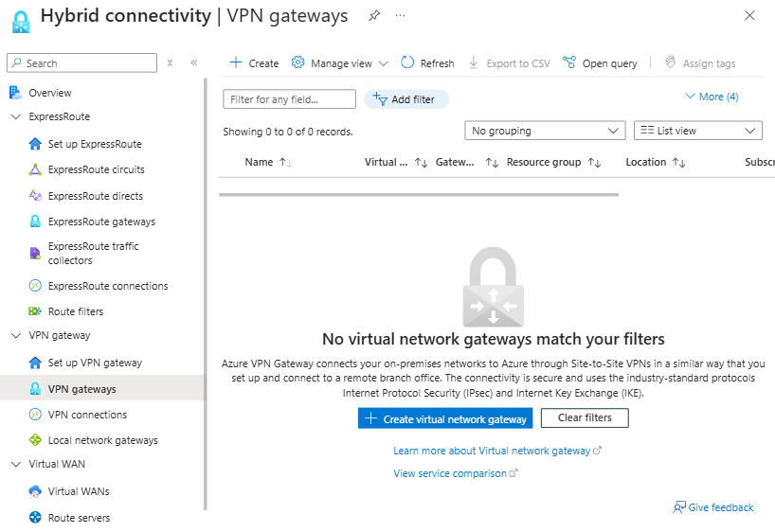Open the List view dropdown
This screenshot has width=775, height=532.
698,131
